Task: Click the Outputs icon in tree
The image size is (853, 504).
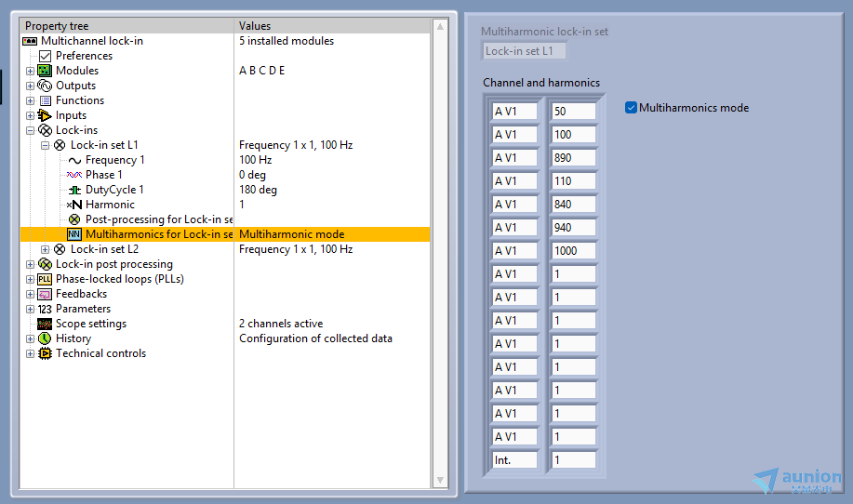Action: [45, 86]
